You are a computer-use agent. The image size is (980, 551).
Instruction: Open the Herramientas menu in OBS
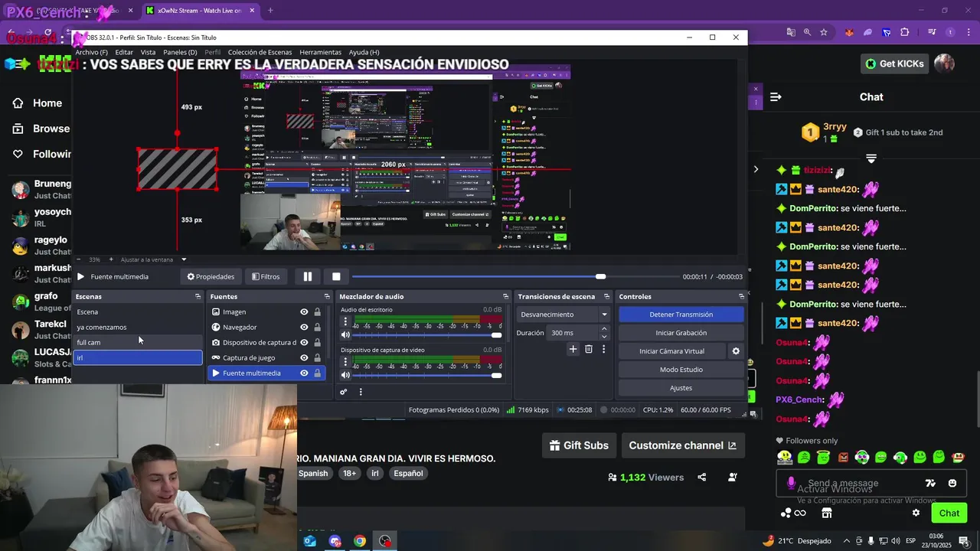(x=321, y=52)
